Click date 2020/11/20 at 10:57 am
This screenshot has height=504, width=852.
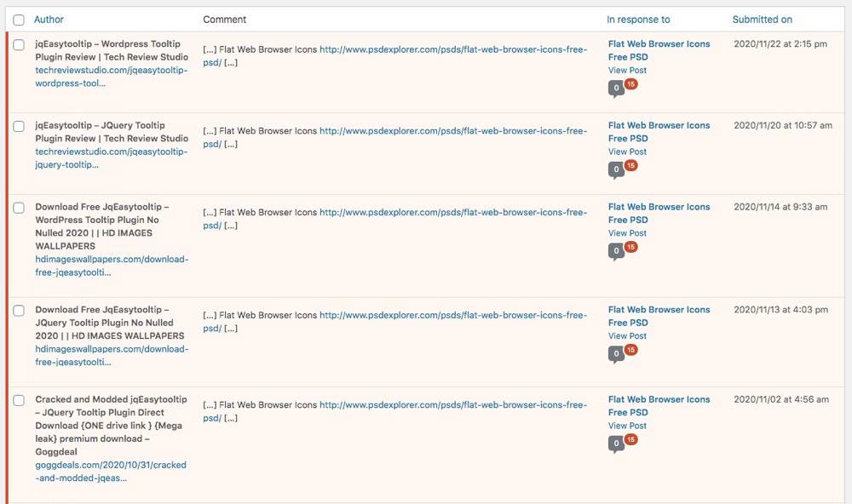pyautogui.click(x=783, y=125)
